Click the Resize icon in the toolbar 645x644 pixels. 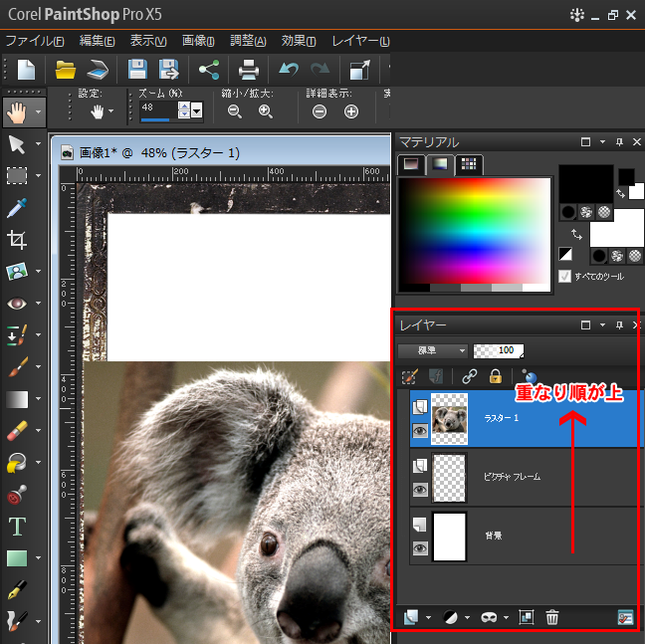(x=360, y=70)
